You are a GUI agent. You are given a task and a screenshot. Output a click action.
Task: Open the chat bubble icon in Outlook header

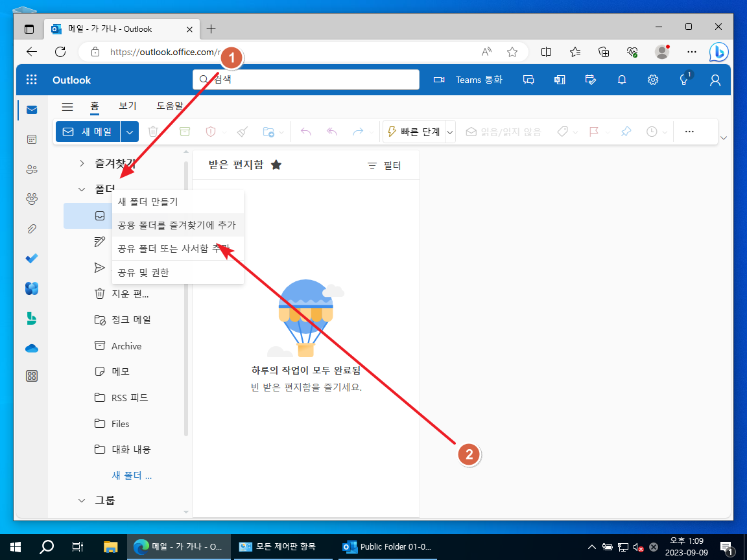point(528,80)
